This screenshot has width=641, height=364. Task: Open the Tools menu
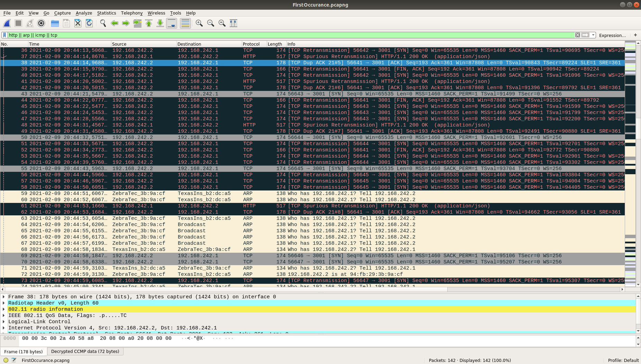click(175, 13)
